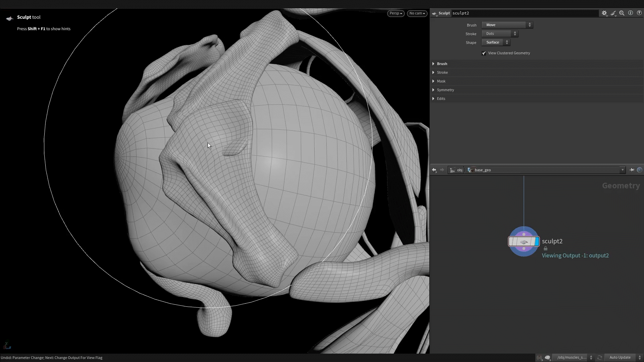Pin the network pane with pin icon
The width and height of the screenshot is (644, 362).
point(632,170)
